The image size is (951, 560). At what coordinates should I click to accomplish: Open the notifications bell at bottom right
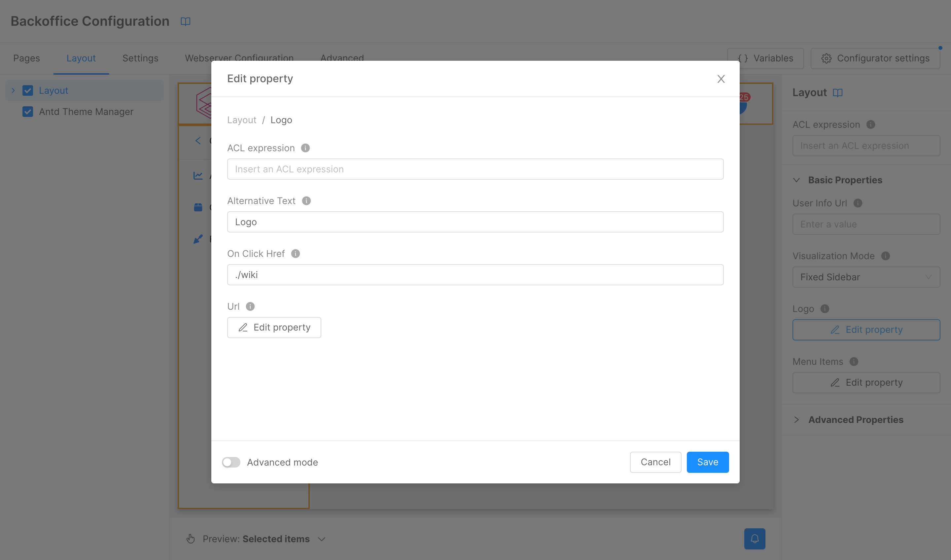[755, 539]
